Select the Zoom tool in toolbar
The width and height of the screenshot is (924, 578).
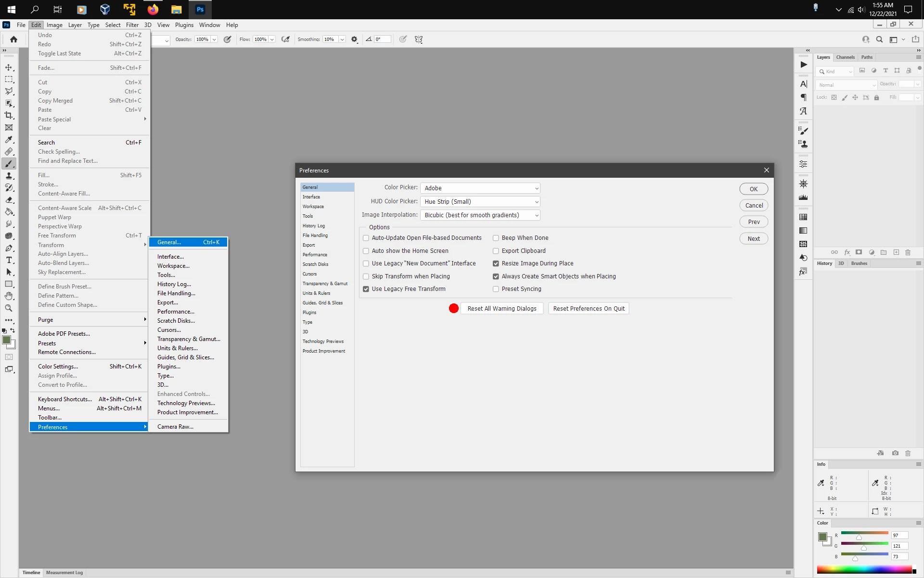(9, 308)
